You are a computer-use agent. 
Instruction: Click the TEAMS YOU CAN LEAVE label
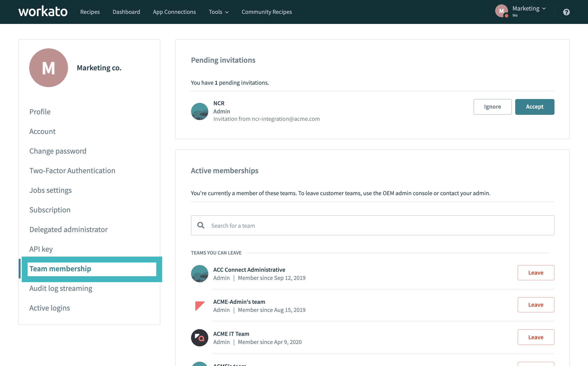coord(216,253)
